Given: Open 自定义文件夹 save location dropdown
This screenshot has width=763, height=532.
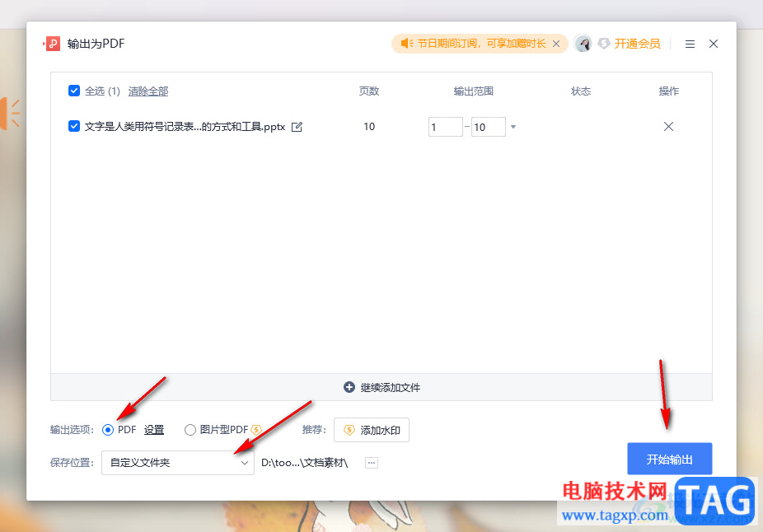Looking at the screenshot, I should (x=178, y=463).
